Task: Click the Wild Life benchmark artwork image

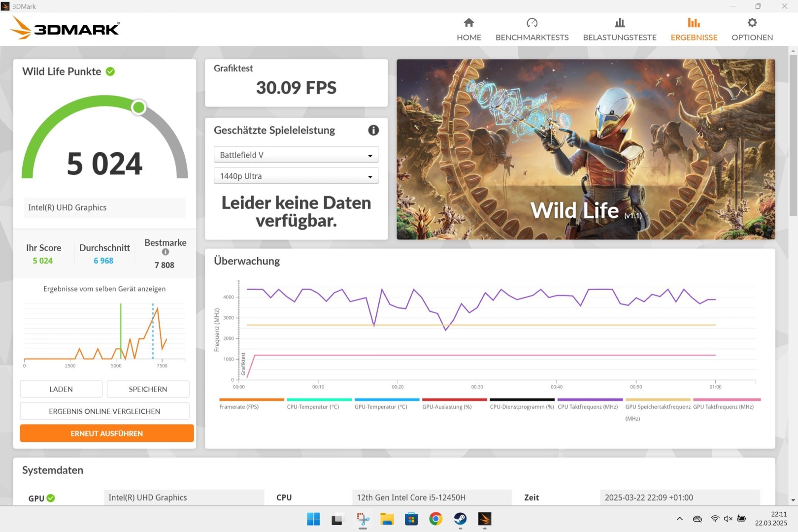Action: 585,149
